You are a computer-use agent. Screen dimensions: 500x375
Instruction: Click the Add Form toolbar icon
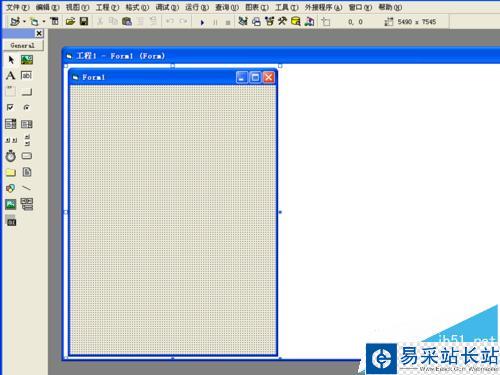(34, 22)
